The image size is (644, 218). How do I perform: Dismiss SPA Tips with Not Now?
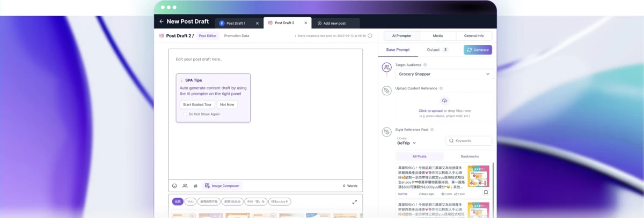tap(227, 104)
